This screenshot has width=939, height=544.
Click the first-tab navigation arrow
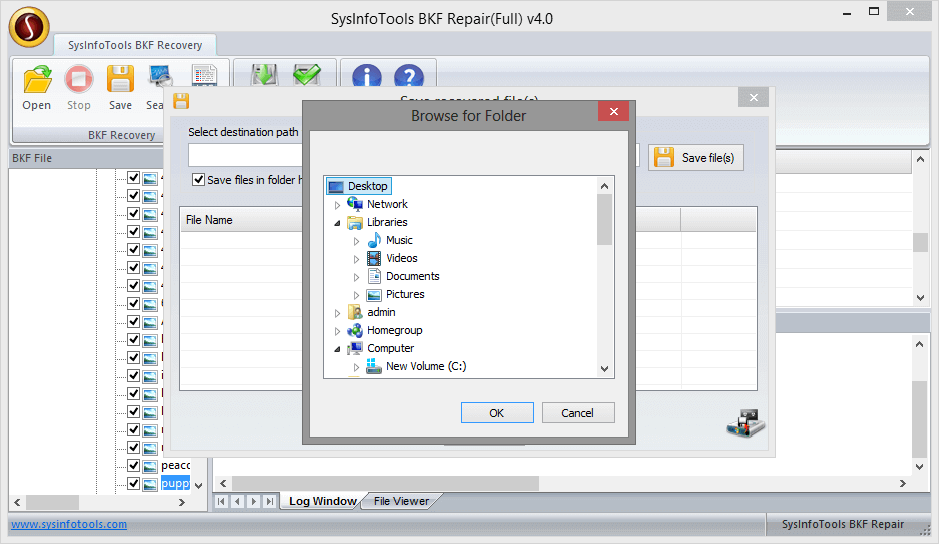pyautogui.click(x=222, y=501)
